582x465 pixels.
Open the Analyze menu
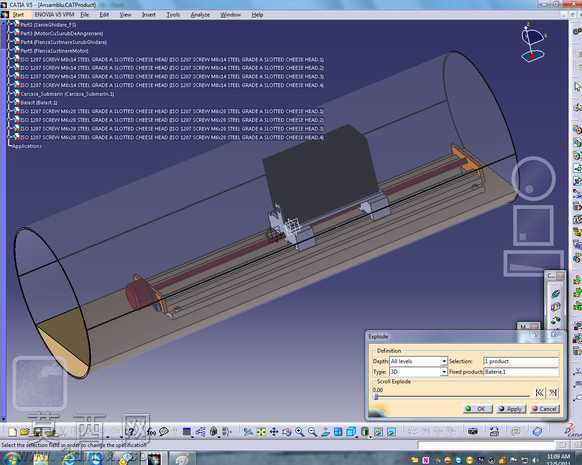pyautogui.click(x=200, y=14)
